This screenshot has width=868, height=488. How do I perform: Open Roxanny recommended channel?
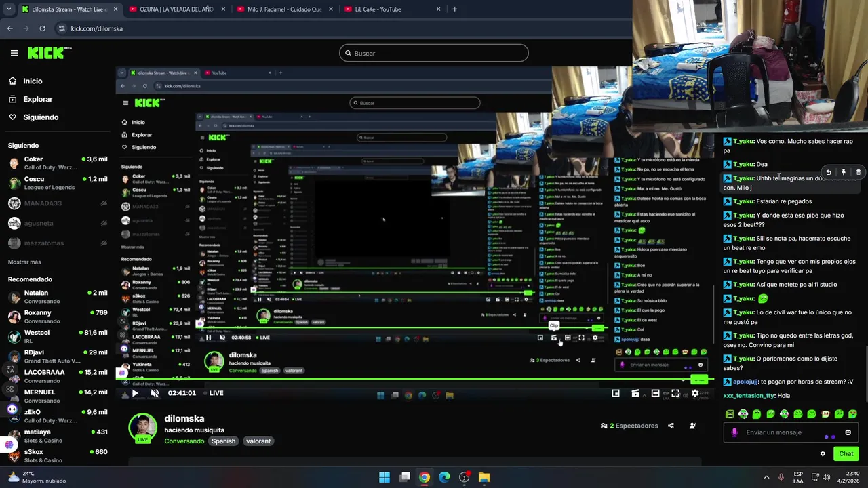pyautogui.click(x=58, y=317)
